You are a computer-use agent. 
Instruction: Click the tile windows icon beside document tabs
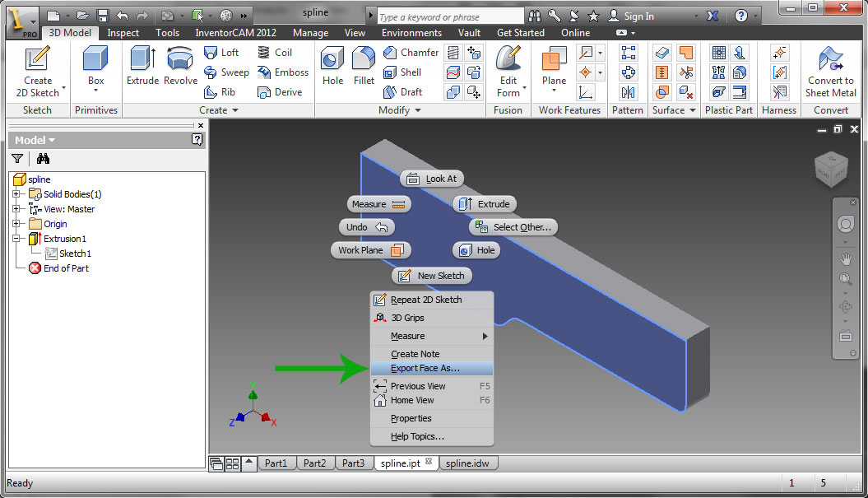tap(233, 463)
